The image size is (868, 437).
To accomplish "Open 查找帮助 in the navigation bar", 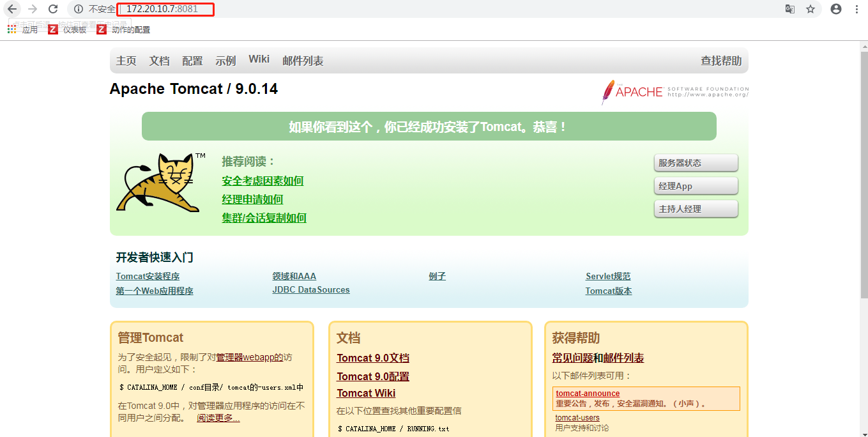I will [x=721, y=61].
